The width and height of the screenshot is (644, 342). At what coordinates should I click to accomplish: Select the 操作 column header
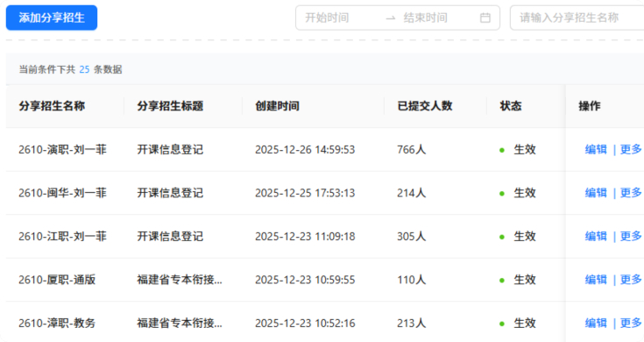click(x=590, y=106)
